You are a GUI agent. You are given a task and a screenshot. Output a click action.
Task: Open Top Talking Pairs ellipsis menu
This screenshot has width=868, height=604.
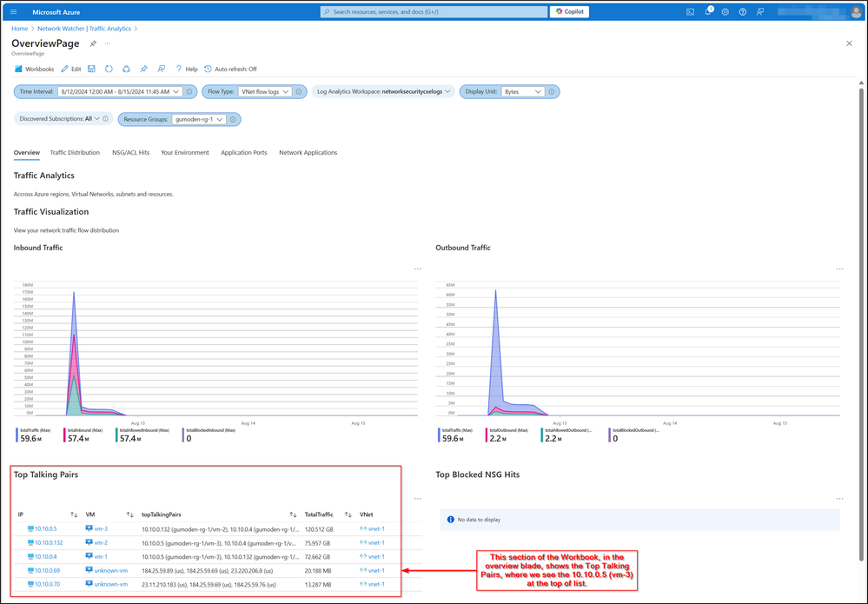pyautogui.click(x=417, y=499)
